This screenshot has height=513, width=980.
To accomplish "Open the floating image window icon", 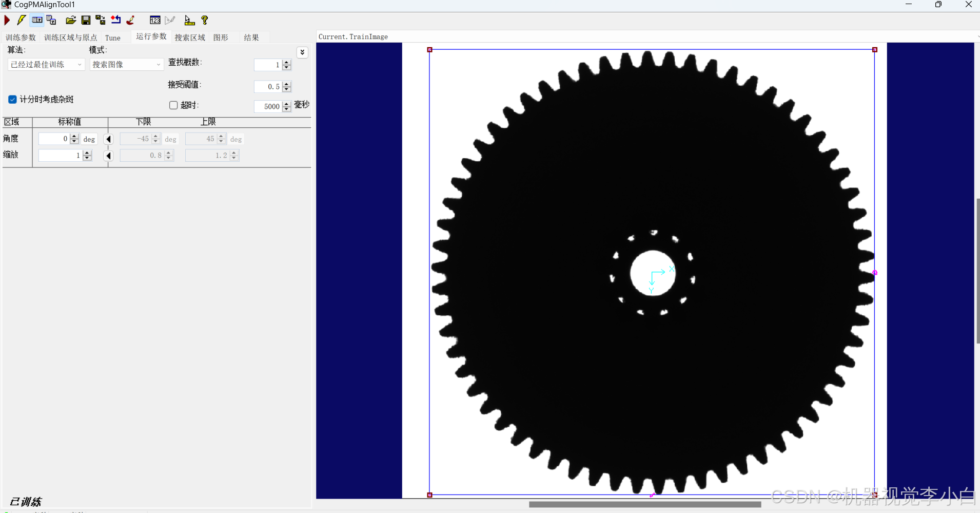I will coord(51,20).
